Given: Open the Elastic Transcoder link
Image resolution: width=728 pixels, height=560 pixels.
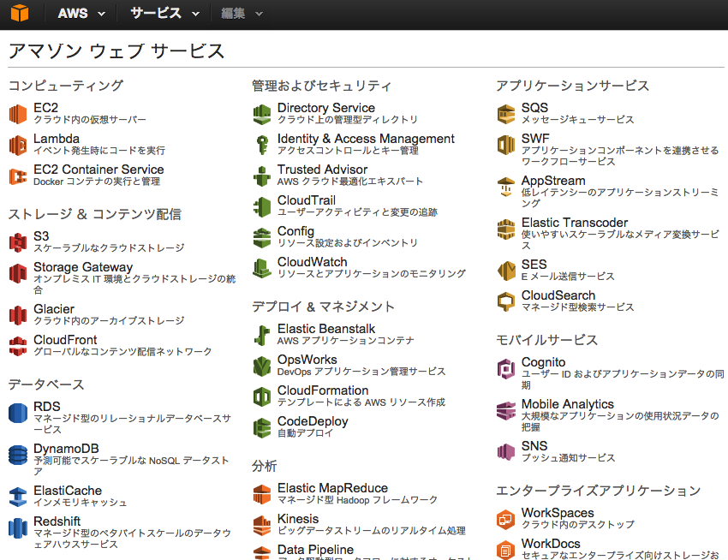Looking at the screenshot, I should pyautogui.click(x=575, y=223).
